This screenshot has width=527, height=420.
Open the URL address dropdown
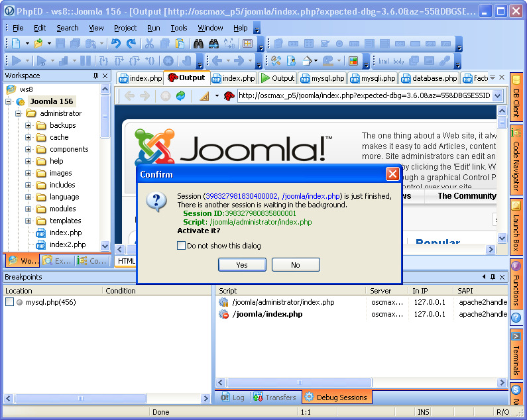(498, 96)
